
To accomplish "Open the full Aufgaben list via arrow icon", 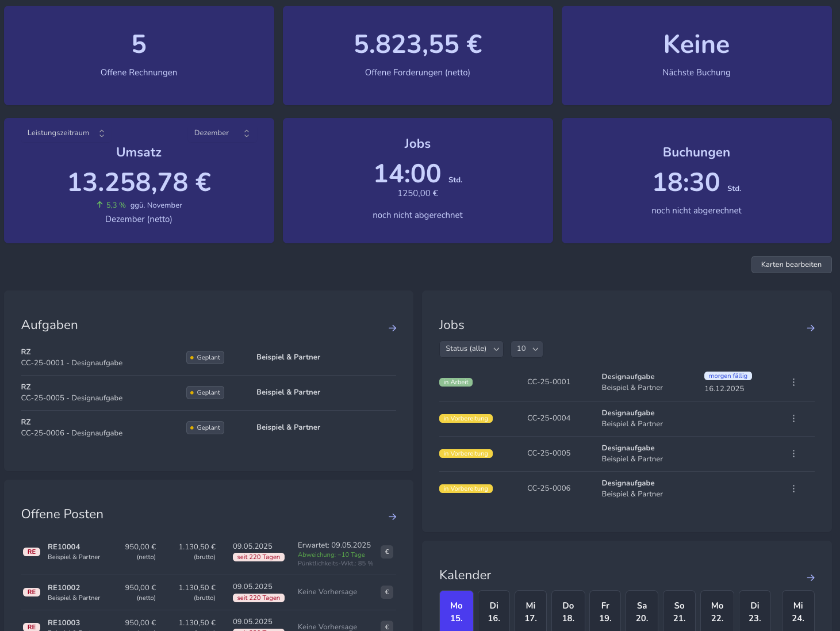I will coord(392,328).
